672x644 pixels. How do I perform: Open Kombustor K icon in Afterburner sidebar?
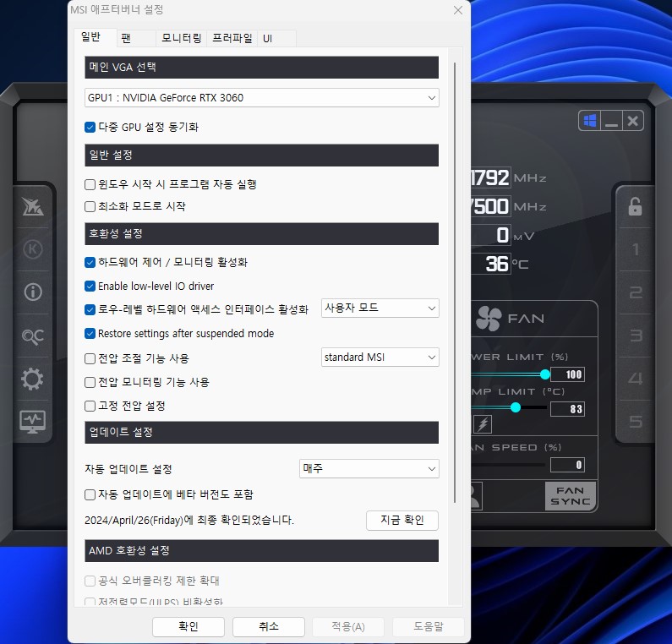[33, 249]
